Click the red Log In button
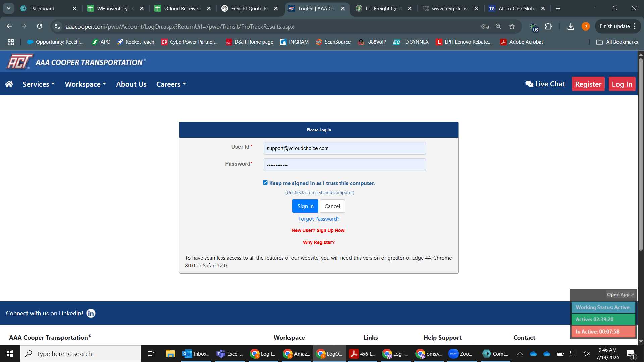Image resolution: width=644 pixels, height=362 pixels. [x=622, y=84]
